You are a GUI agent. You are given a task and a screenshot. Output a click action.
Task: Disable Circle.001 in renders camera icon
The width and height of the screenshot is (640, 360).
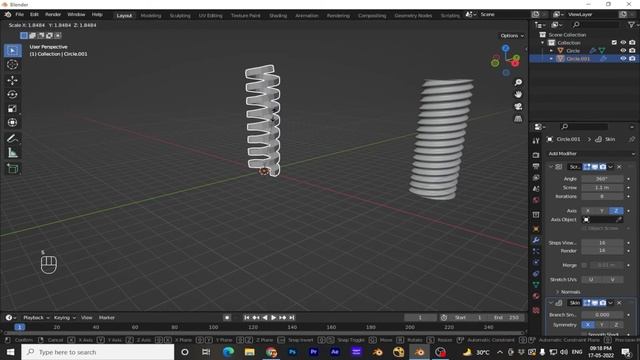pyautogui.click(x=632, y=59)
